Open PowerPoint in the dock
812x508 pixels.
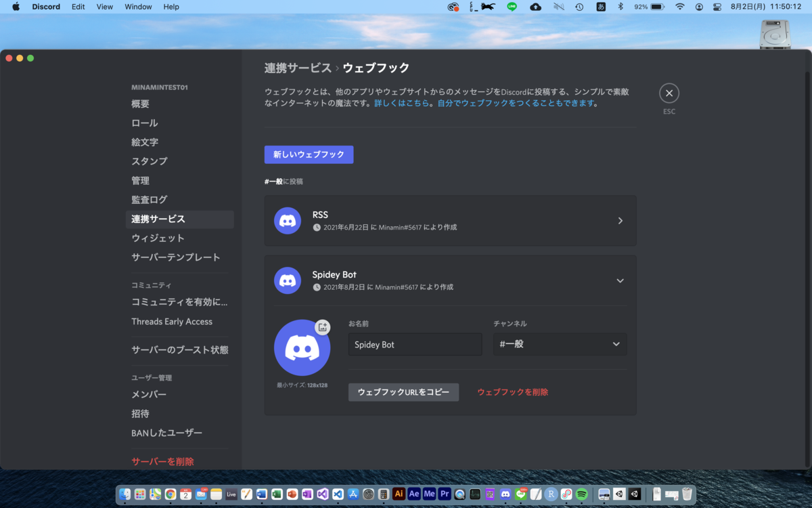click(292, 494)
